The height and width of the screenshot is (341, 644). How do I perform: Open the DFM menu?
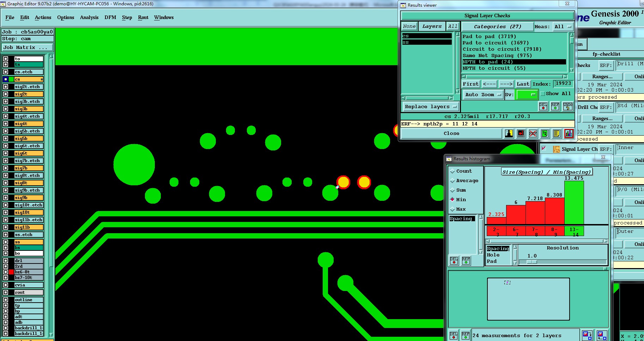click(110, 18)
